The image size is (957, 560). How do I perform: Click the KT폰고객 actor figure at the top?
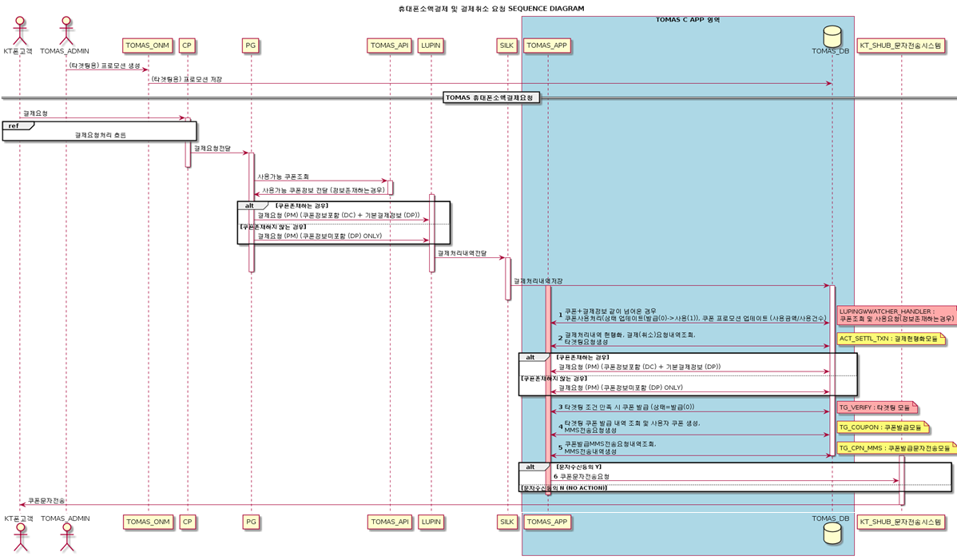tap(19, 30)
